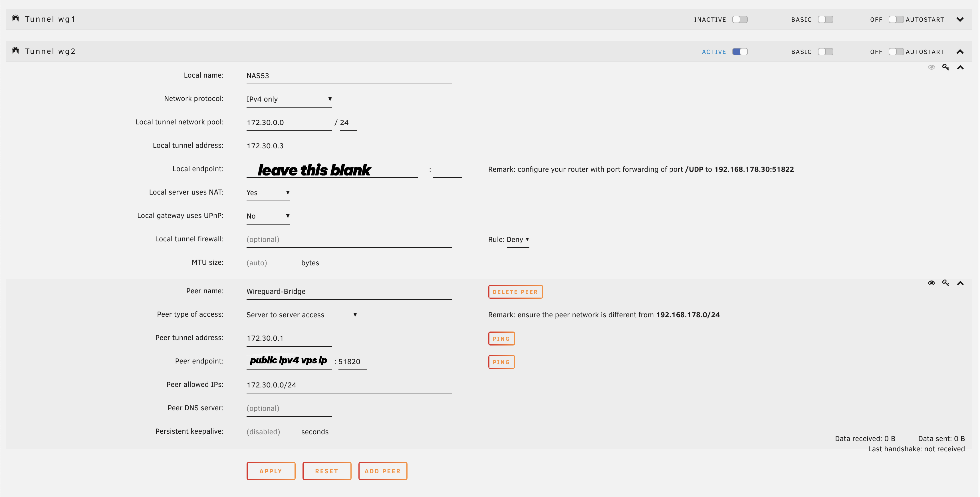This screenshot has width=980, height=497.
Task: Toggle Tunnel wg1 from Inactive to Active
Action: point(739,19)
